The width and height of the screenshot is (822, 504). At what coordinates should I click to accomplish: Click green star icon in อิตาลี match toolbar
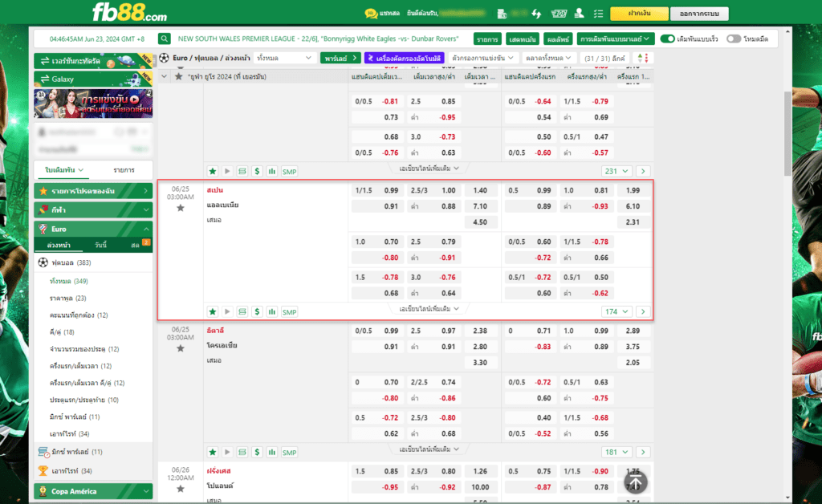pos(212,452)
